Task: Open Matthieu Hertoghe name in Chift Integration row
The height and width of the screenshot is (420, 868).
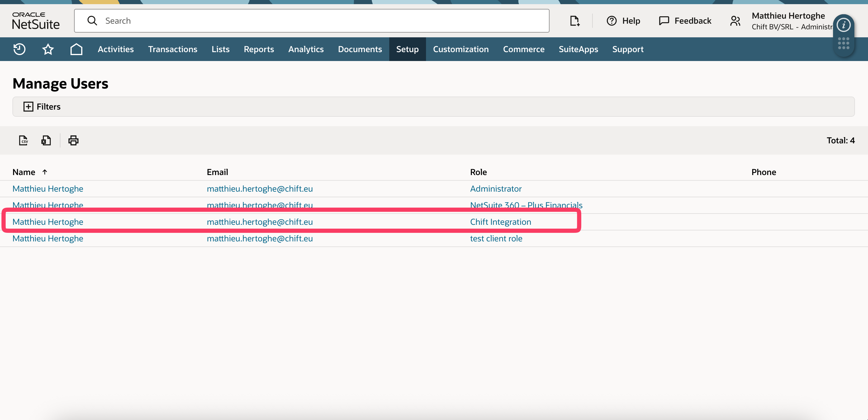Action: 48,222
